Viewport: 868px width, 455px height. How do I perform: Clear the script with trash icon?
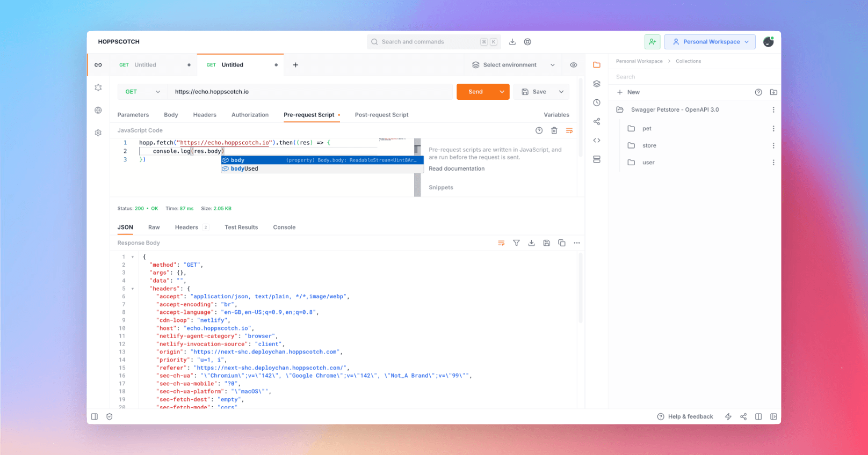point(554,130)
